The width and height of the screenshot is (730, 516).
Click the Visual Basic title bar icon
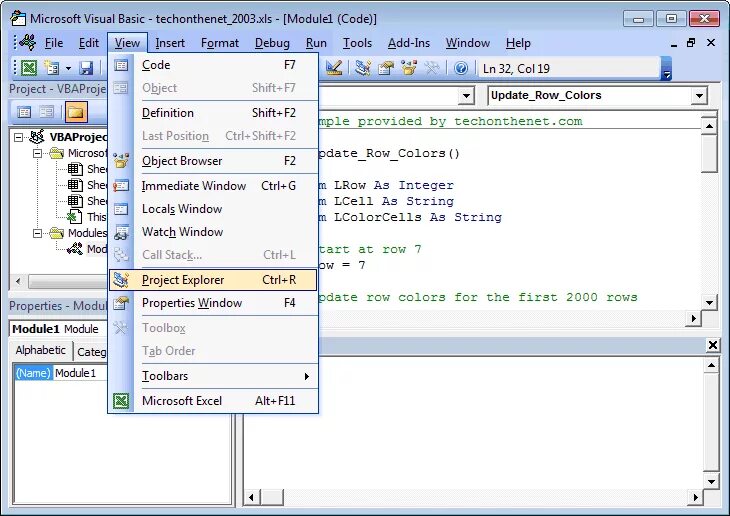coord(18,19)
